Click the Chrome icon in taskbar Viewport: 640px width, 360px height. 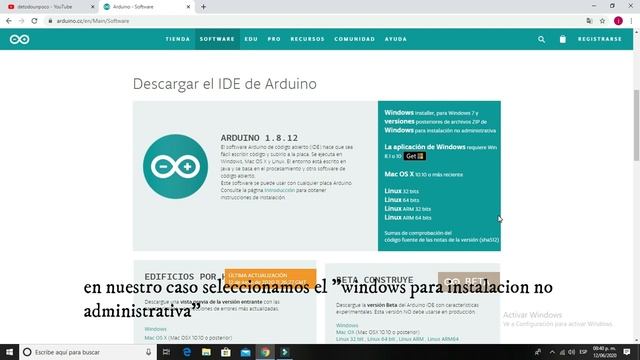tap(265, 352)
